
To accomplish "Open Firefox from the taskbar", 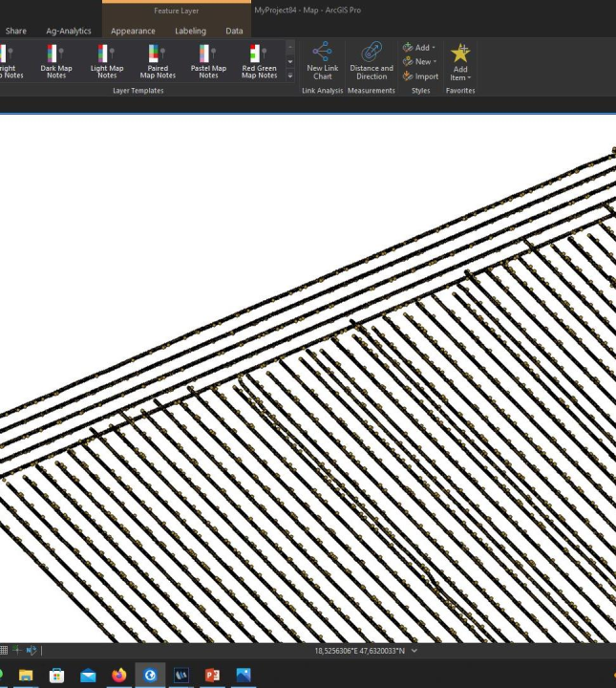I will click(119, 676).
